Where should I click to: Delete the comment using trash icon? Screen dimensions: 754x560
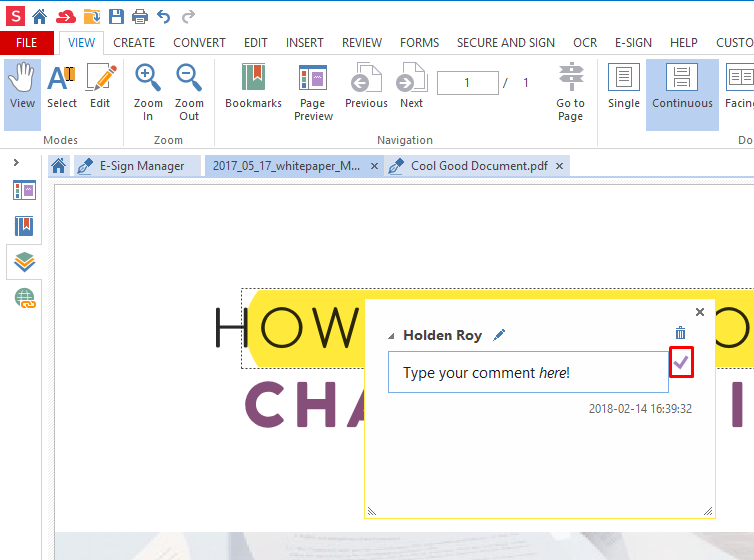[680, 334]
